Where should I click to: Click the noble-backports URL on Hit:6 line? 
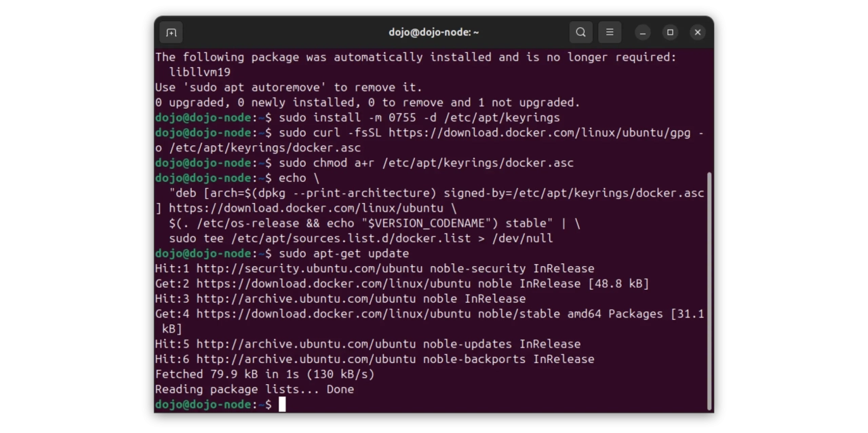pyautogui.click(x=306, y=359)
